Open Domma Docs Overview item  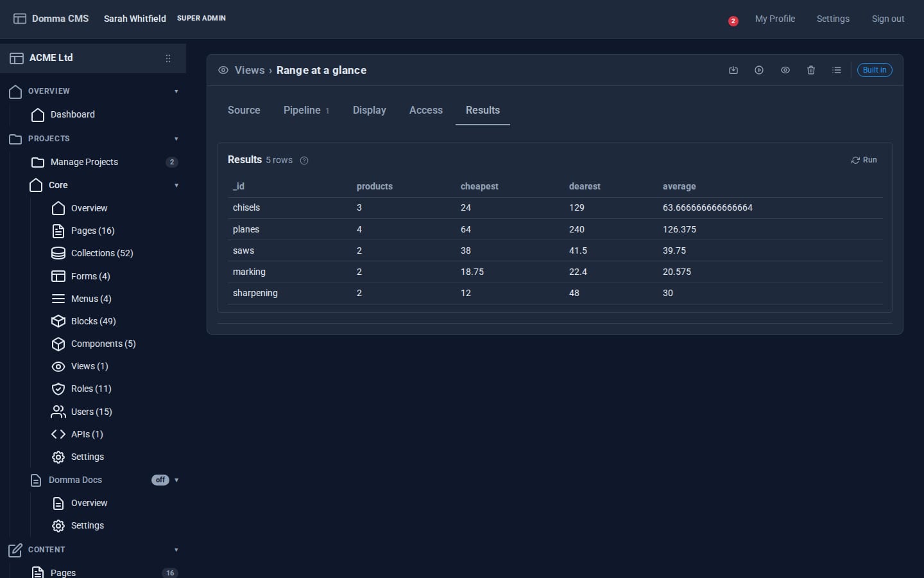tap(89, 503)
